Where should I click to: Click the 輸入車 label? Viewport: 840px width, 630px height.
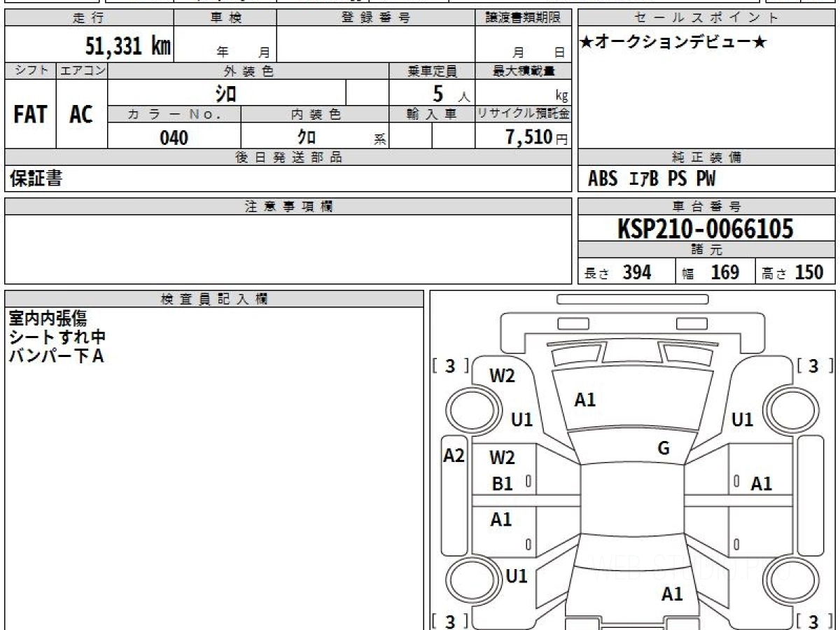432,115
